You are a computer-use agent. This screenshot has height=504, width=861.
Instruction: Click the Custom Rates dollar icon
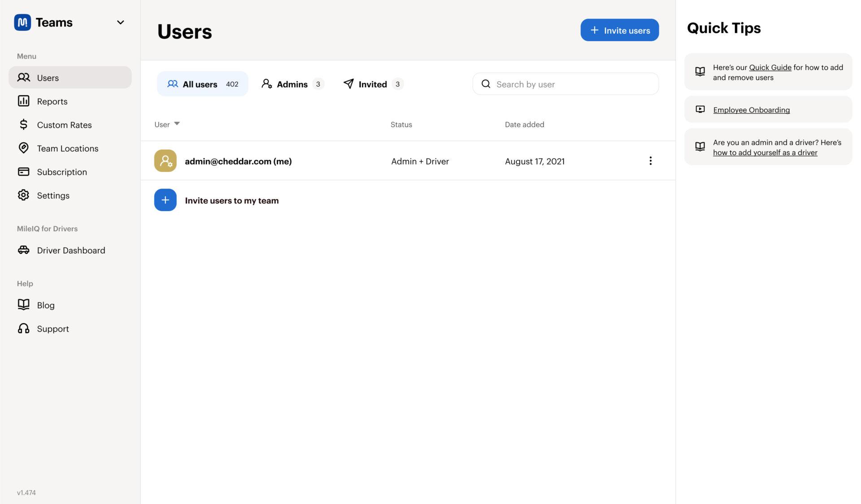23,125
